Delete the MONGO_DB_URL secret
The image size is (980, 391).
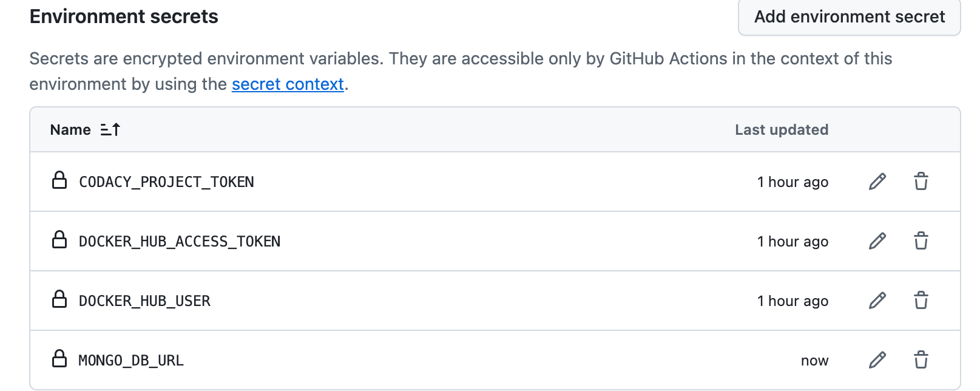[x=921, y=360]
